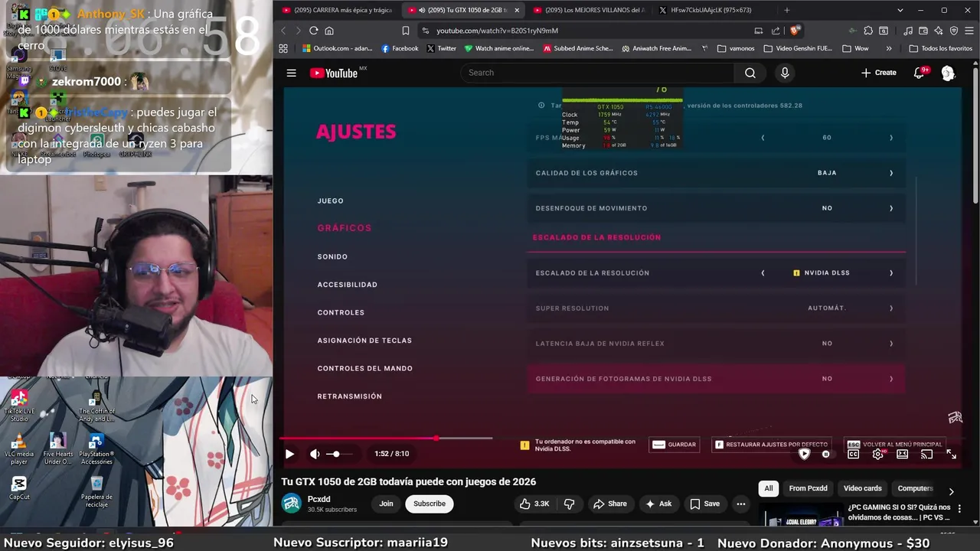Open browser extensions puzzle icon
The image size is (980, 551).
click(x=867, y=31)
